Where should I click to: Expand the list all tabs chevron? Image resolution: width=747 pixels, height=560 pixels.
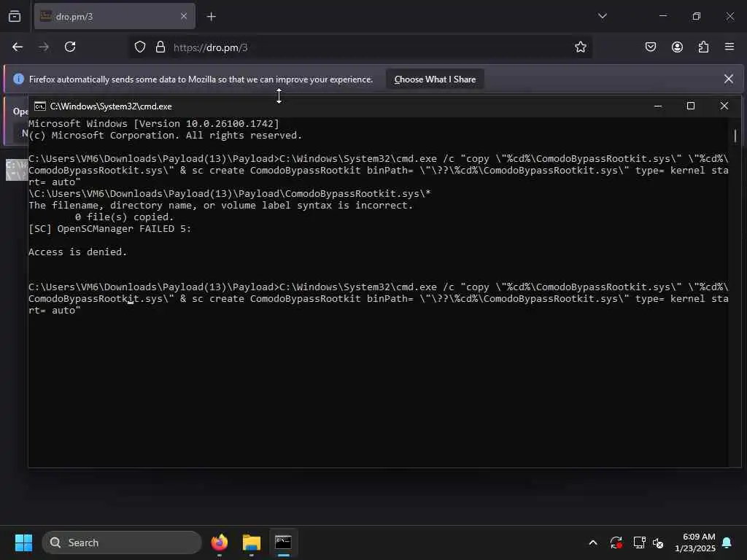point(602,16)
